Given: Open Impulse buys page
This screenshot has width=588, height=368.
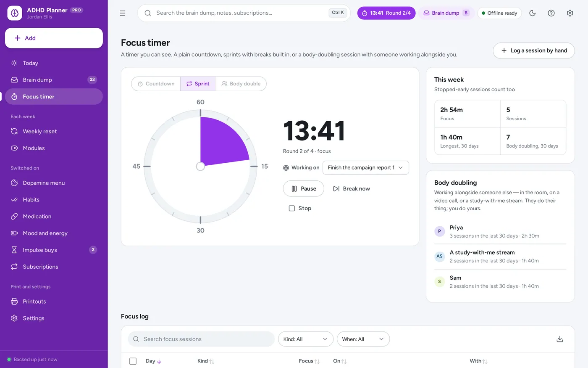Looking at the screenshot, I should (x=54, y=250).
